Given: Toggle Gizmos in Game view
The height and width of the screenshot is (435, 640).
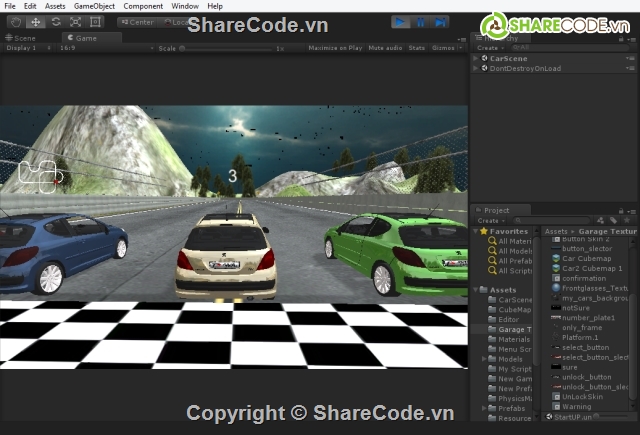Looking at the screenshot, I should [443, 48].
